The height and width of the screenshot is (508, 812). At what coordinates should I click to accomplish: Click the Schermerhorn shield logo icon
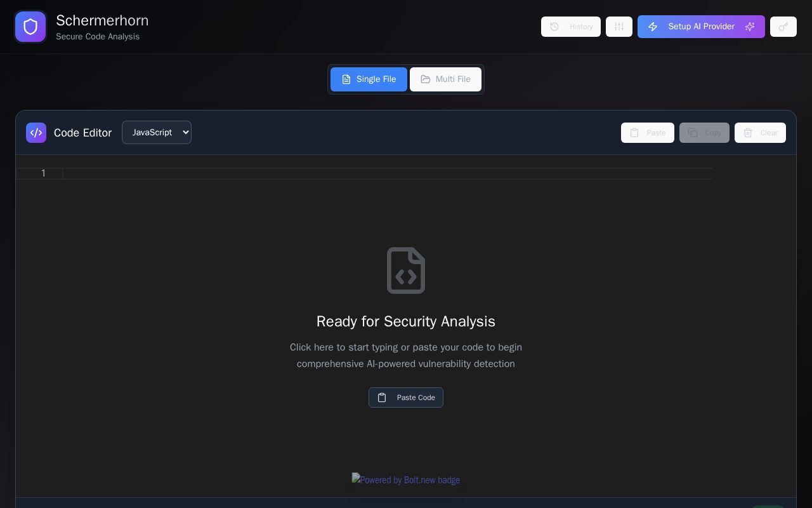pos(30,27)
